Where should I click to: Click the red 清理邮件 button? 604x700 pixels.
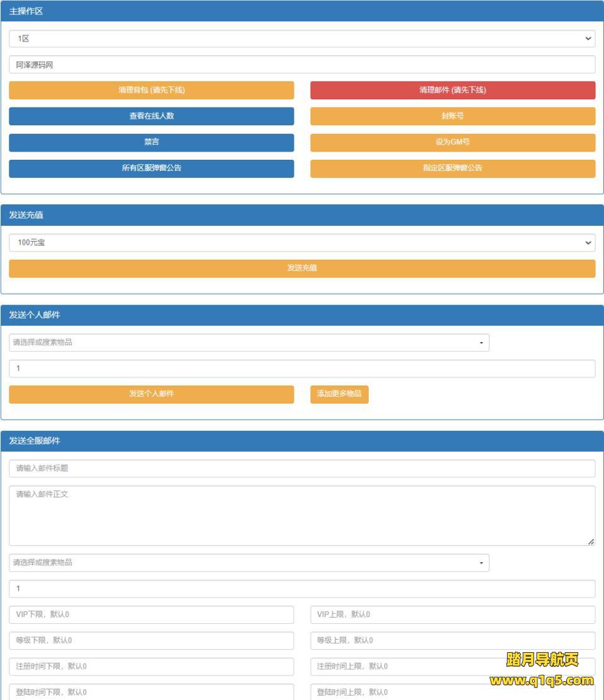point(452,91)
